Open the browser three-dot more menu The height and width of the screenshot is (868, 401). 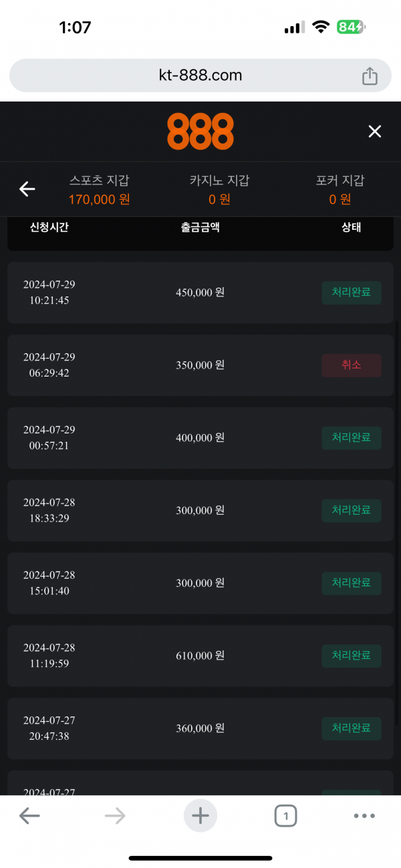click(x=364, y=815)
